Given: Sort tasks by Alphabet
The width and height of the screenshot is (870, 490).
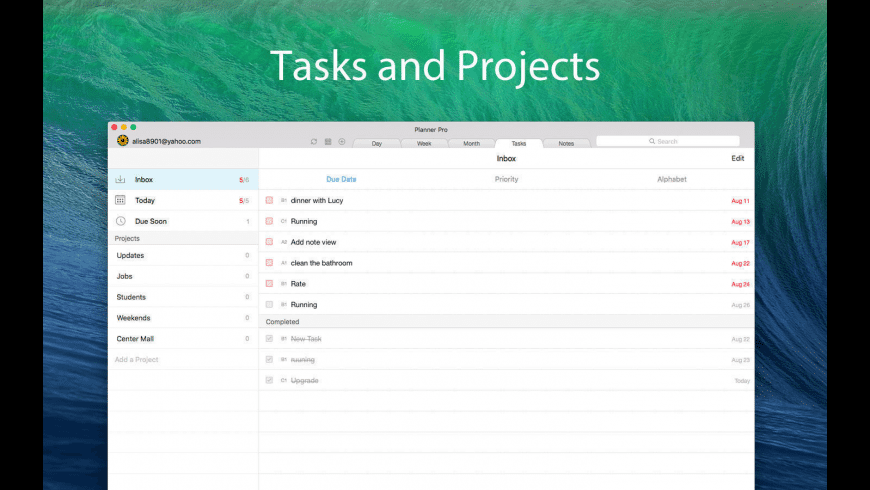Looking at the screenshot, I should [x=671, y=179].
